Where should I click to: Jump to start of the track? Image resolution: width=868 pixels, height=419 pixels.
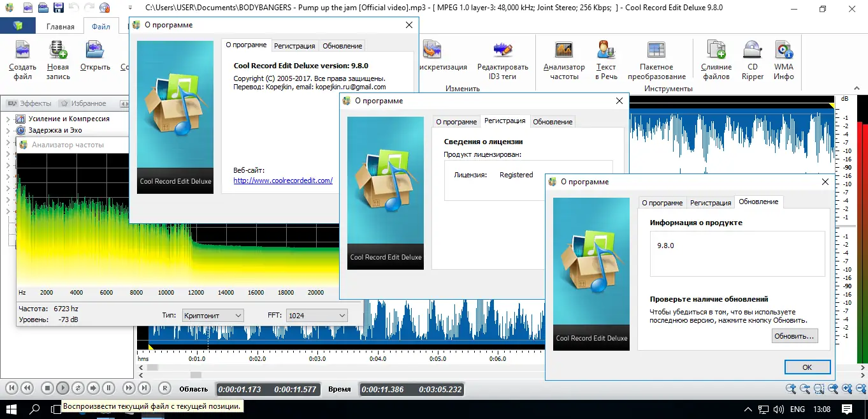tap(11, 388)
